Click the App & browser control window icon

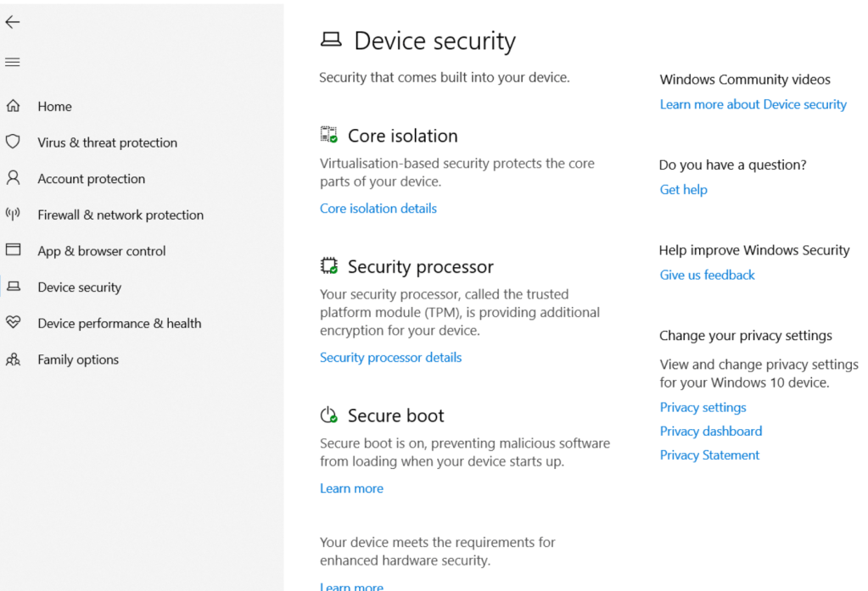pyautogui.click(x=13, y=250)
